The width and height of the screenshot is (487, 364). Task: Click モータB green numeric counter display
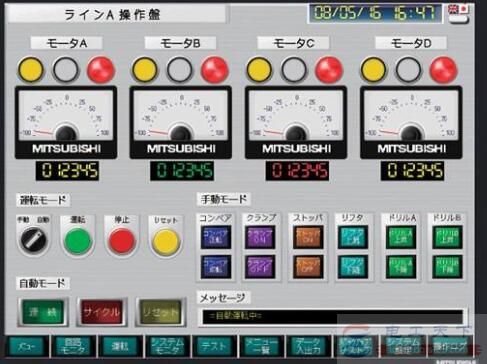point(182,171)
